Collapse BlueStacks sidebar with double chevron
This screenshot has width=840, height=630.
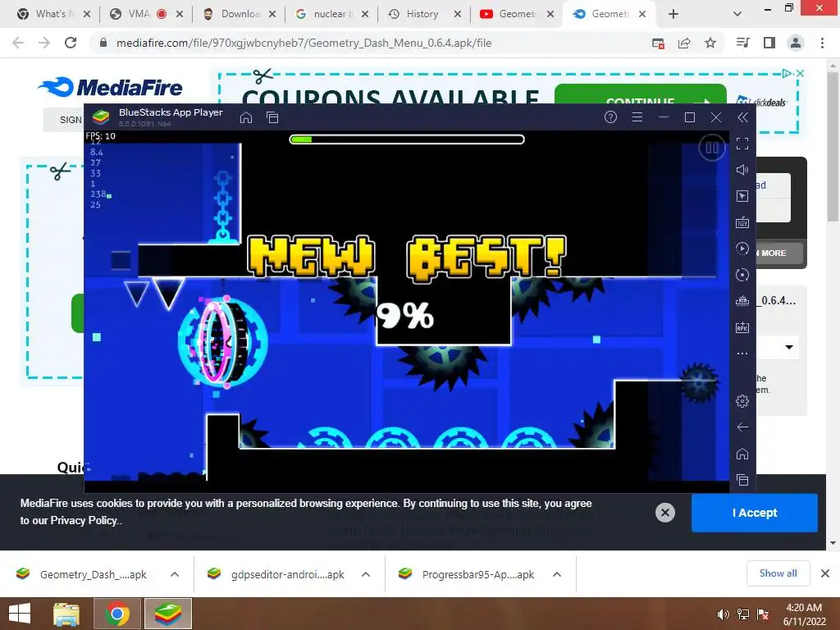coord(742,117)
